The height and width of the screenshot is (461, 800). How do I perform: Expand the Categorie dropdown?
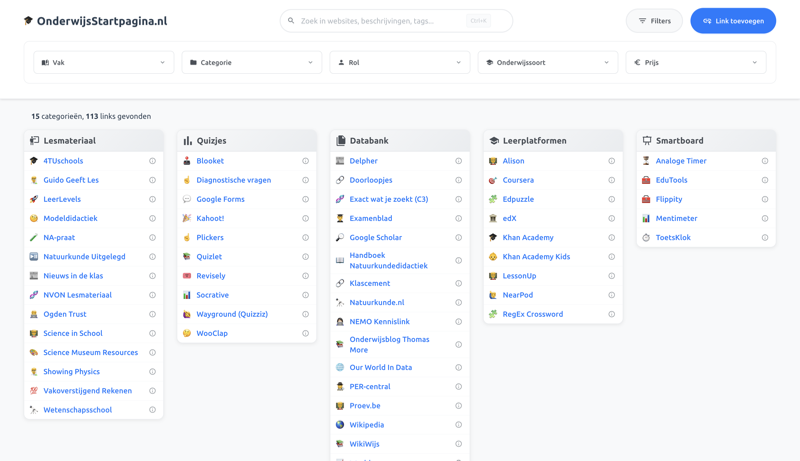(252, 63)
